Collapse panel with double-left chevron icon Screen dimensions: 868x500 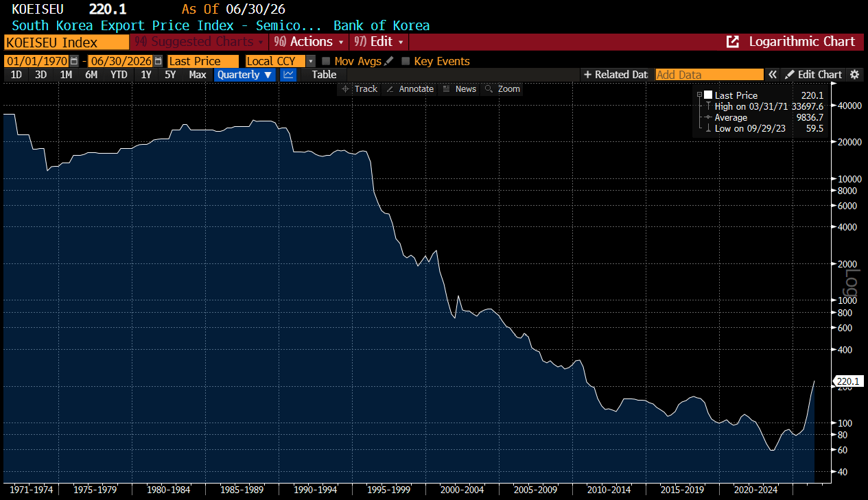[x=773, y=74]
